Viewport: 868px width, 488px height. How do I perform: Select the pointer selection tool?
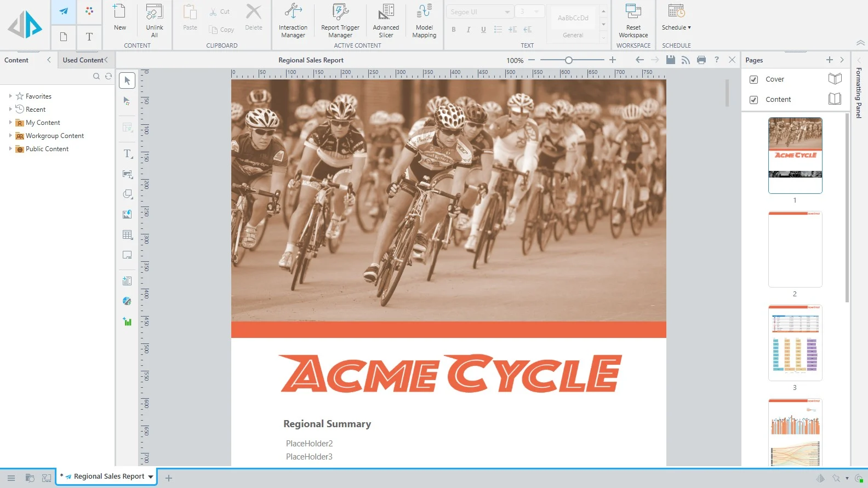coord(127,81)
